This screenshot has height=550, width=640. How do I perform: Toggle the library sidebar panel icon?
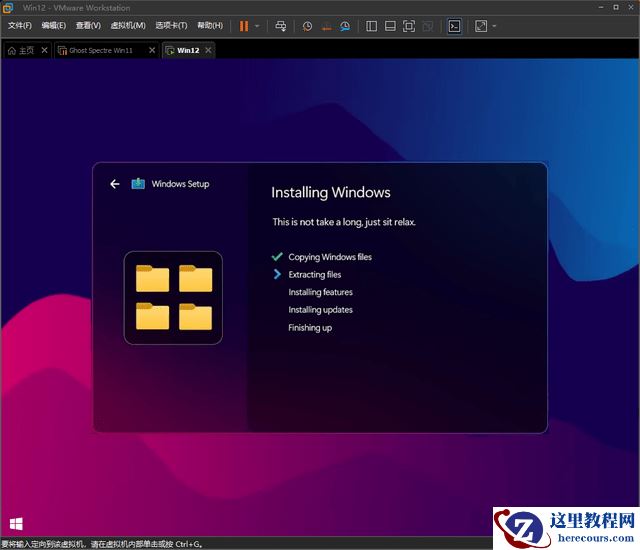click(371, 27)
